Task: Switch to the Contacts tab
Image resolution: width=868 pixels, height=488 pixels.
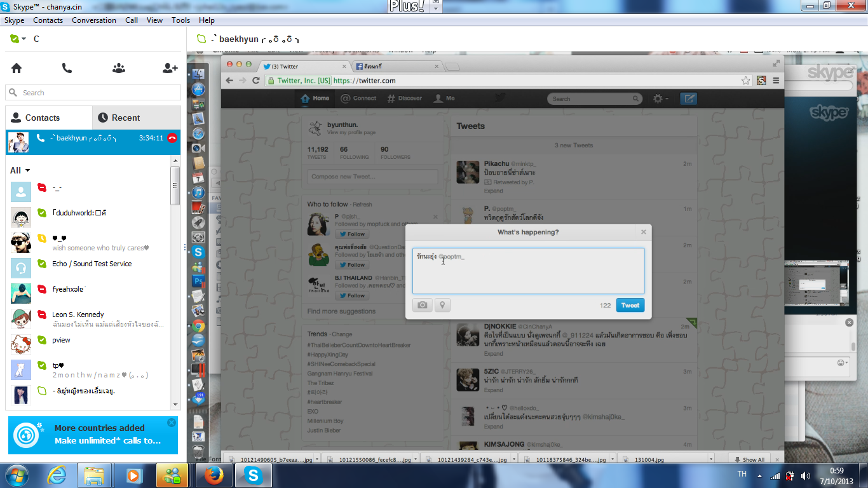Action: tap(49, 118)
